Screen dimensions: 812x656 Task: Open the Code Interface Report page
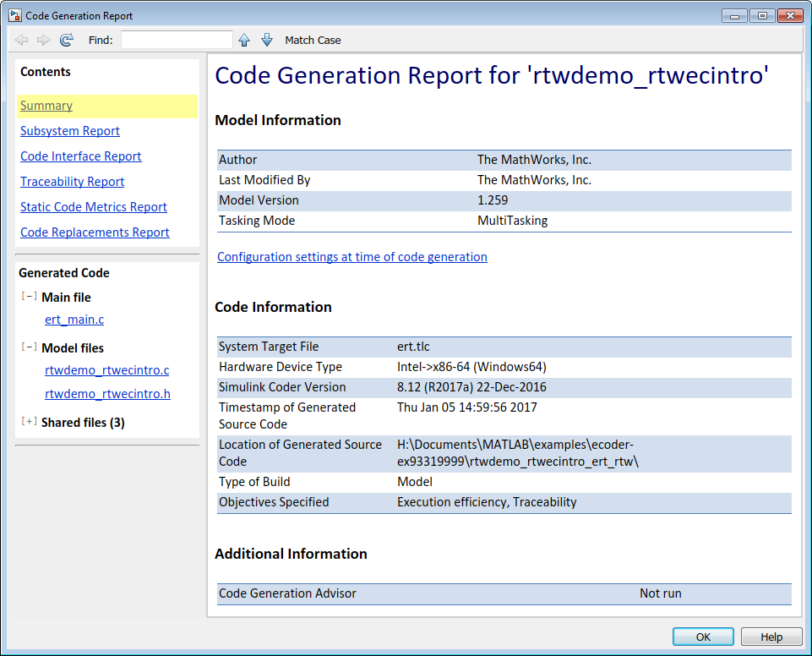click(x=81, y=156)
